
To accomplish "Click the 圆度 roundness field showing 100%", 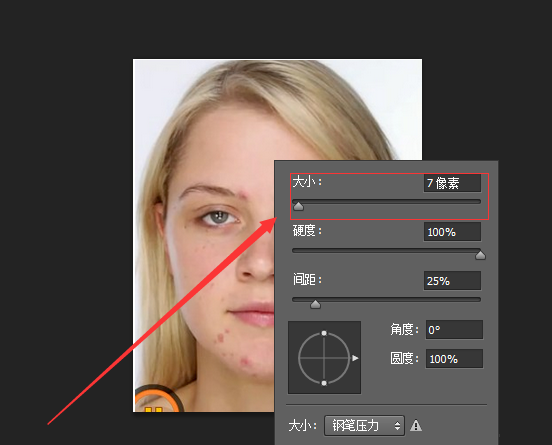I will pyautogui.click(x=454, y=359).
